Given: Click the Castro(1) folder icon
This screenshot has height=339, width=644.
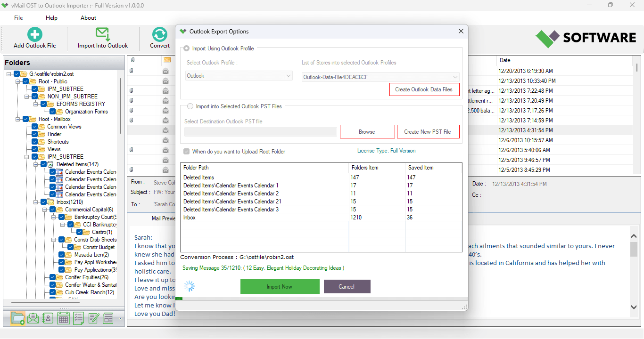Looking at the screenshot, I should (x=87, y=232).
